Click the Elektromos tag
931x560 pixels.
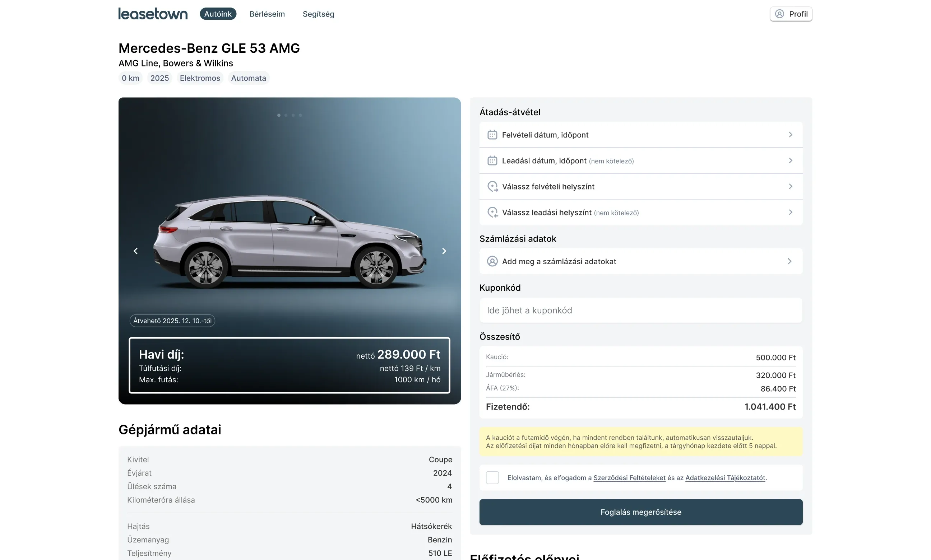pyautogui.click(x=200, y=78)
